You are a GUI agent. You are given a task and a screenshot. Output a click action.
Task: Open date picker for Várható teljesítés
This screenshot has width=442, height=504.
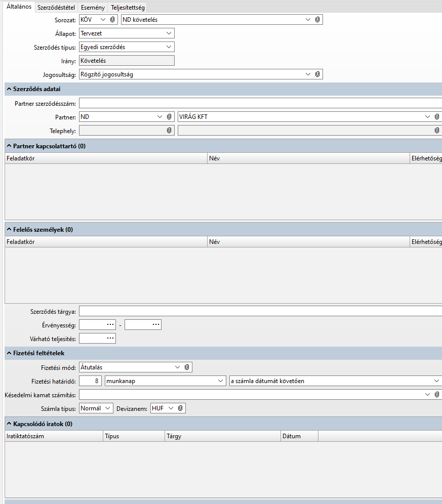[110, 338]
